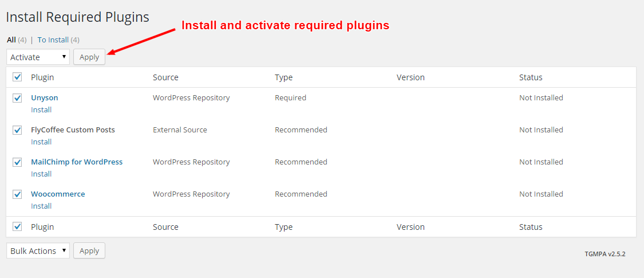This screenshot has width=644, height=278.
Task: Click Install under FlyCoffee Custom Posts
Action: click(x=41, y=142)
